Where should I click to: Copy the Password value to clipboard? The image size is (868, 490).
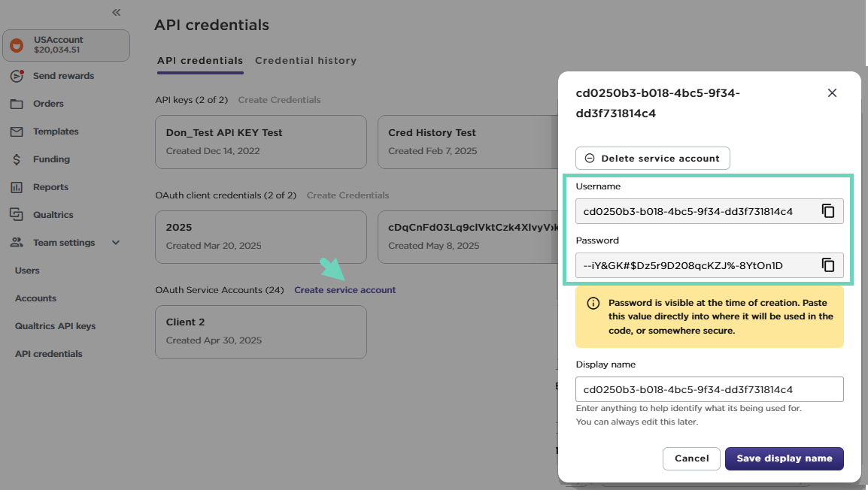828,265
